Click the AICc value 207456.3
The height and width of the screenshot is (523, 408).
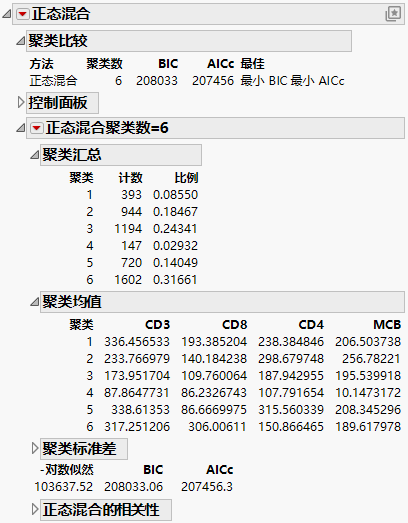point(207,487)
